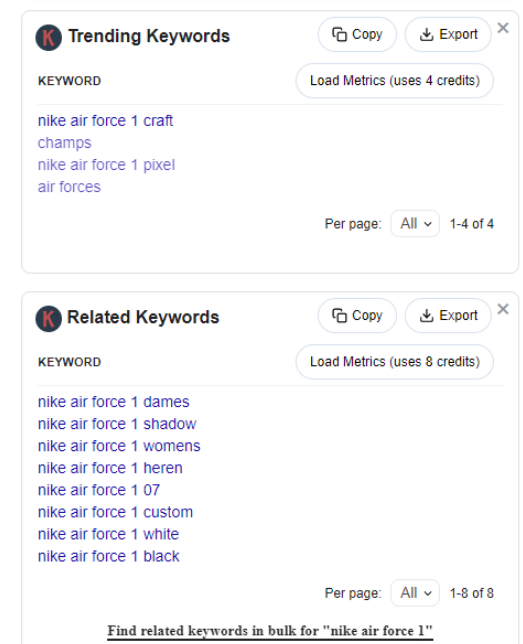Open the Trending Keywords per page dropdown
This screenshot has width=523, height=644.
[x=415, y=224]
